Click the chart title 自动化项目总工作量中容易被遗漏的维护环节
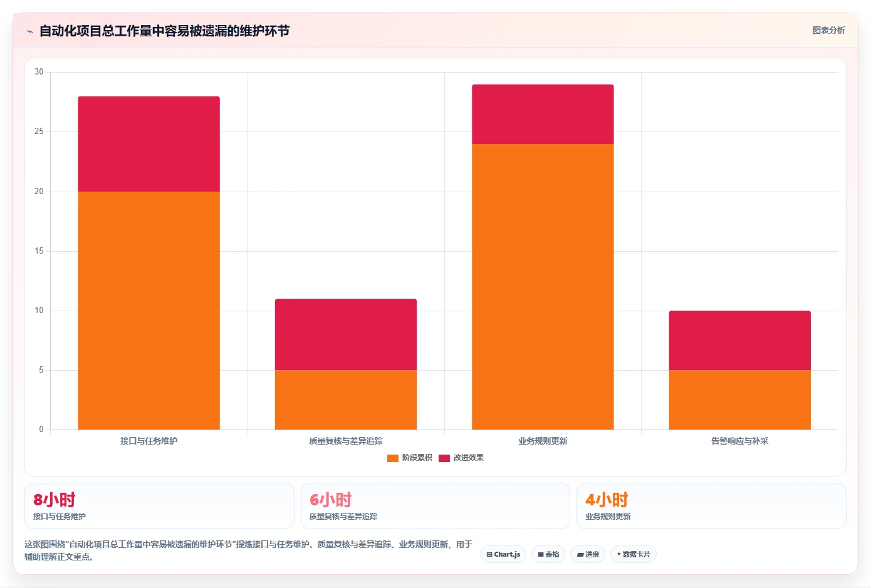The width and height of the screenshot is (871, 588). [x=164, y=31]
